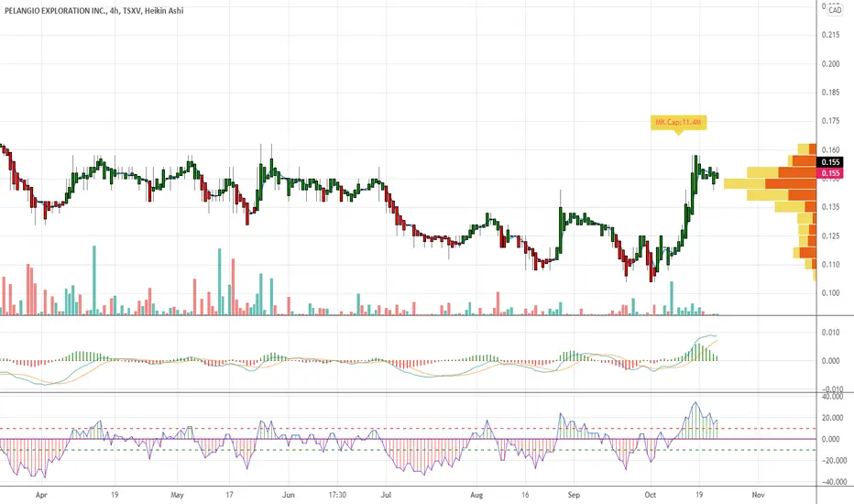
Task: Click the 17:30 time axis label
Action: (337, 495)
